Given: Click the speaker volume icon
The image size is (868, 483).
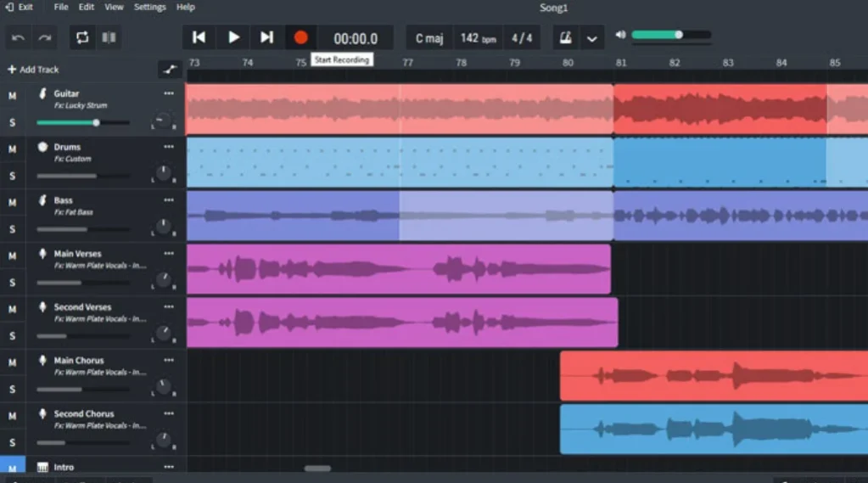Looking at the screenshot, I should (x=620, y=35).
